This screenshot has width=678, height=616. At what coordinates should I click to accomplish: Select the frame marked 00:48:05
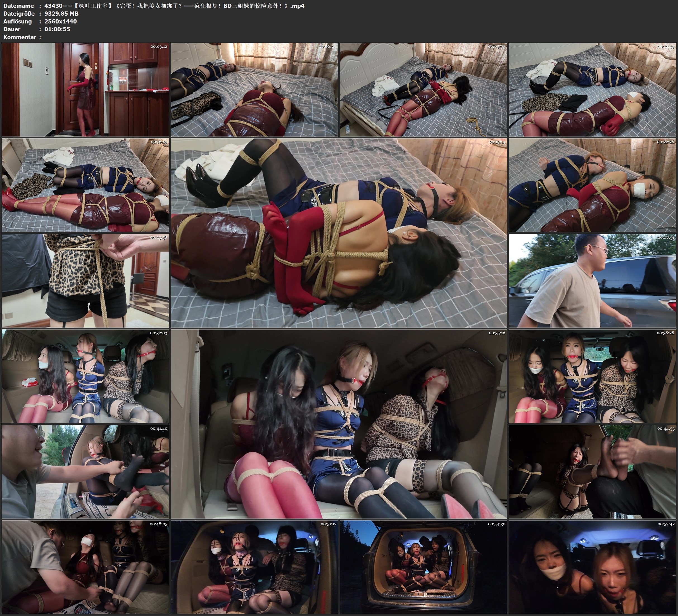coord(85,567)
